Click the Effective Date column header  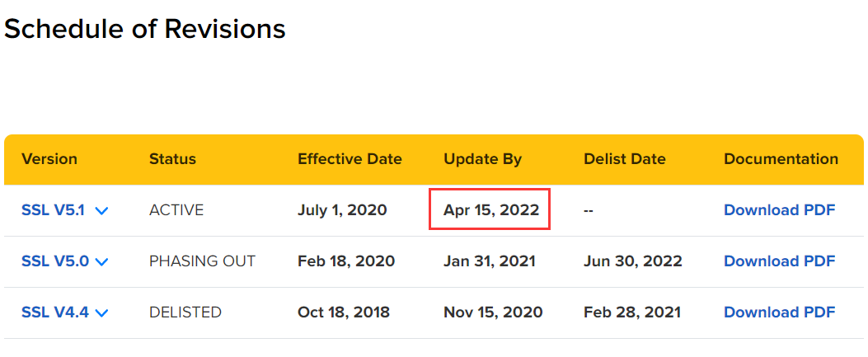click(x=350, y=159)
